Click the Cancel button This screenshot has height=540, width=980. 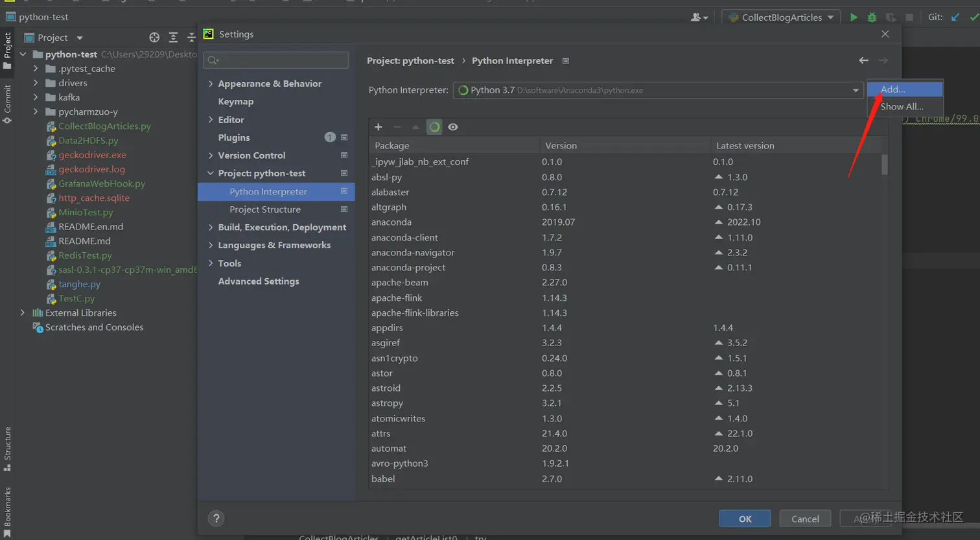coord(805,519)
